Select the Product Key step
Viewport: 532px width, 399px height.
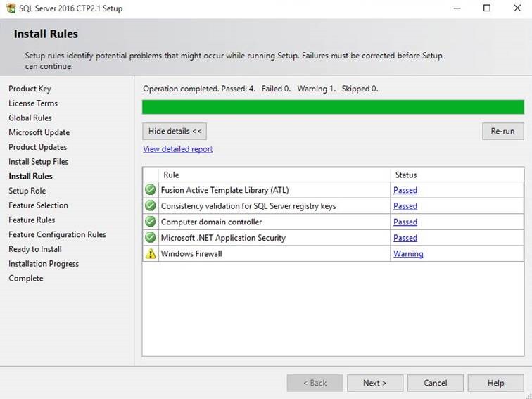tap(30, 89)
